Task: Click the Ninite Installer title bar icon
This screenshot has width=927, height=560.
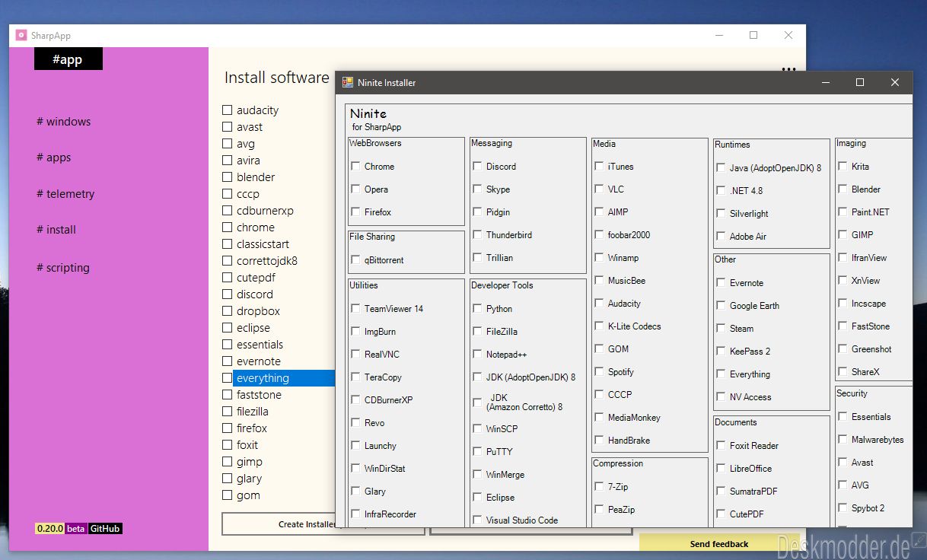Action: click(347, 82)
